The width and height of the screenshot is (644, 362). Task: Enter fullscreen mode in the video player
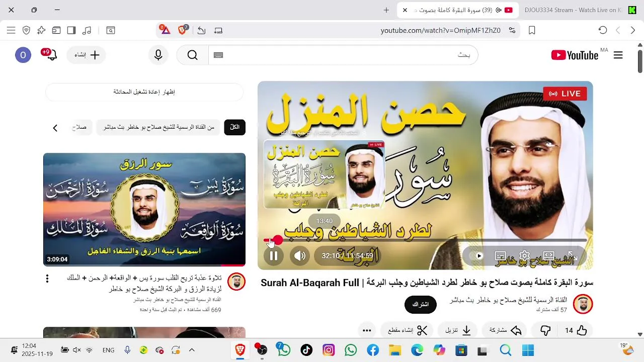[573, 256]
